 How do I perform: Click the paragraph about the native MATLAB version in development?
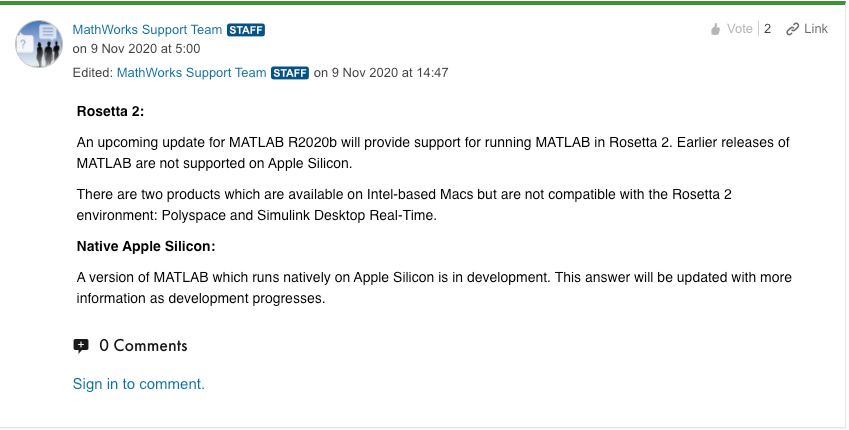pos(434,288)
